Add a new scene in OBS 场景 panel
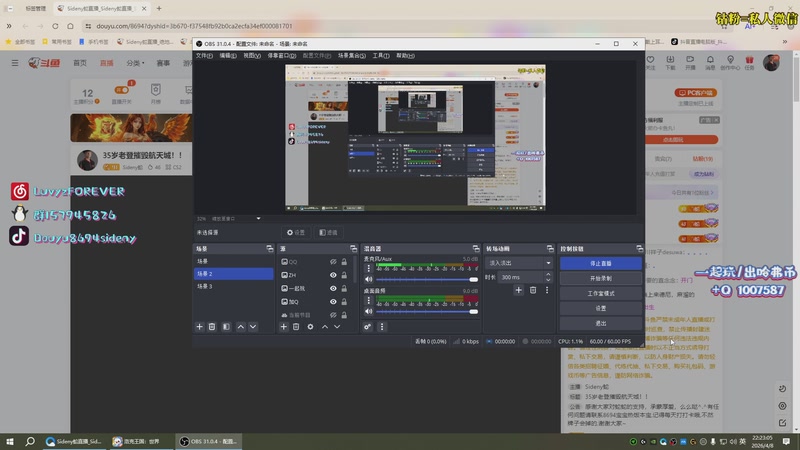Viewport: 800px width, 450px height. [x=199, y=327]
